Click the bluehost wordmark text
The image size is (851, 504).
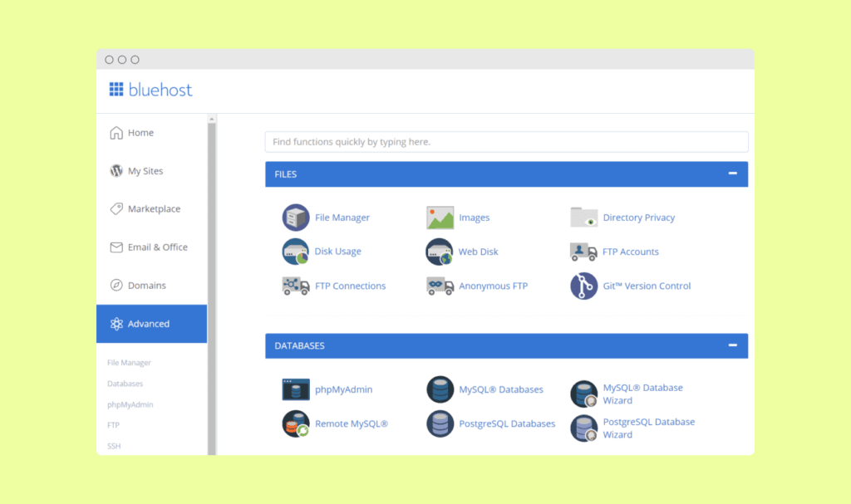point(160,90)
